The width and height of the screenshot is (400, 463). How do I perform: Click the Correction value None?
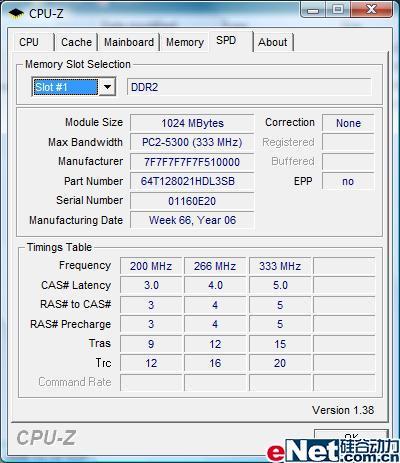pos(348,123)
